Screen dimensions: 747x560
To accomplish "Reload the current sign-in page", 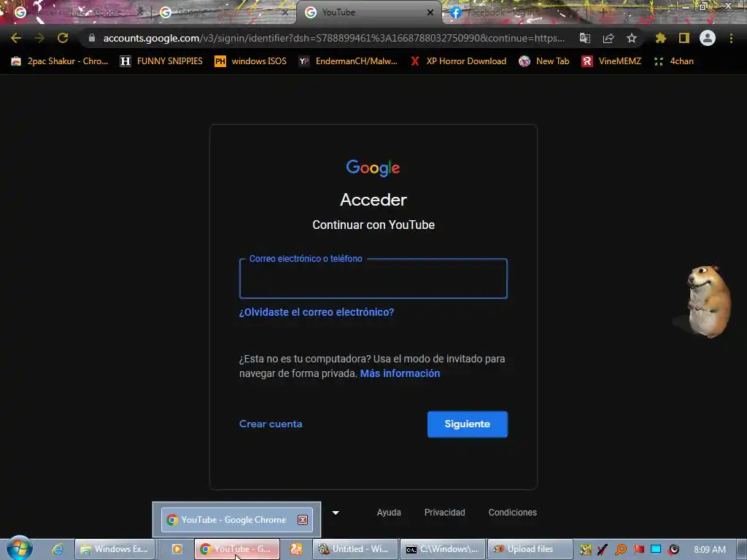I will point(63,38).
